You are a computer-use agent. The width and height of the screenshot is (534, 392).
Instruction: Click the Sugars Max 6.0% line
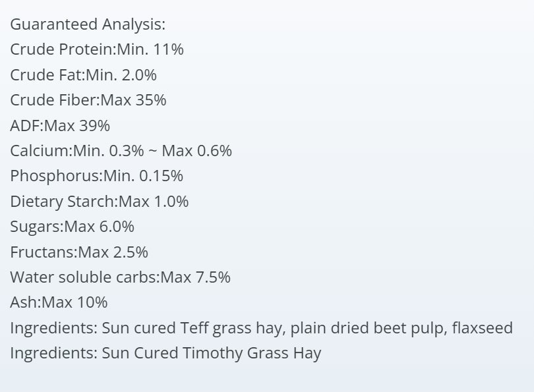72,227
